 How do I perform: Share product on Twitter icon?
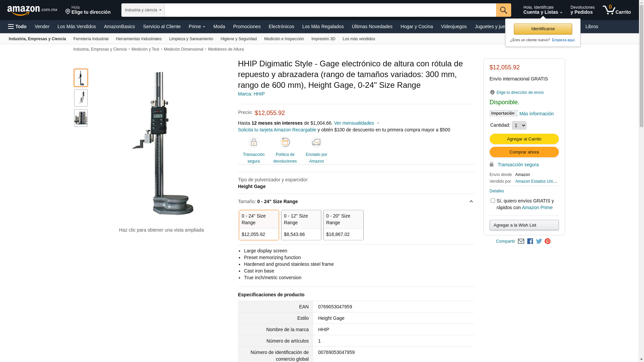coord(539,241)
